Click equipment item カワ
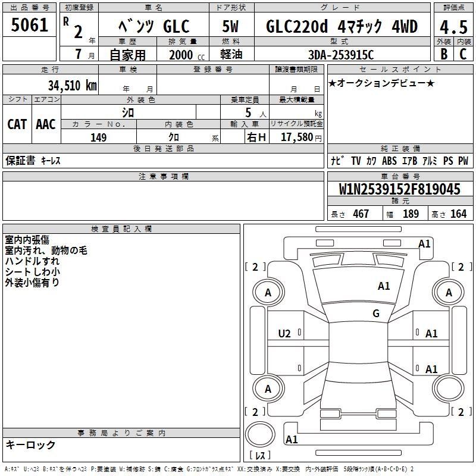The height and width of the screenshot is (476, 476). click(371, 161)
